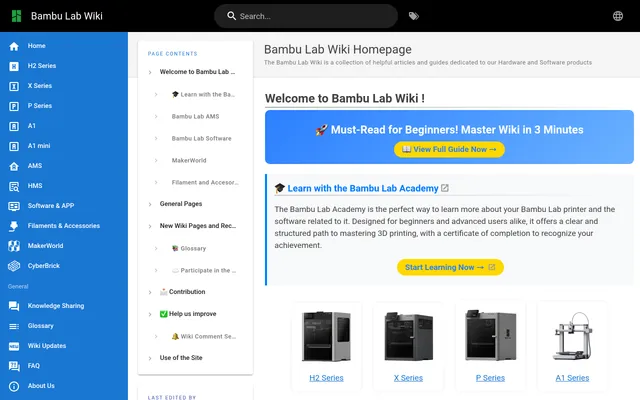Click the Filaments & Accessories sidebar icon

click(14, 226)
